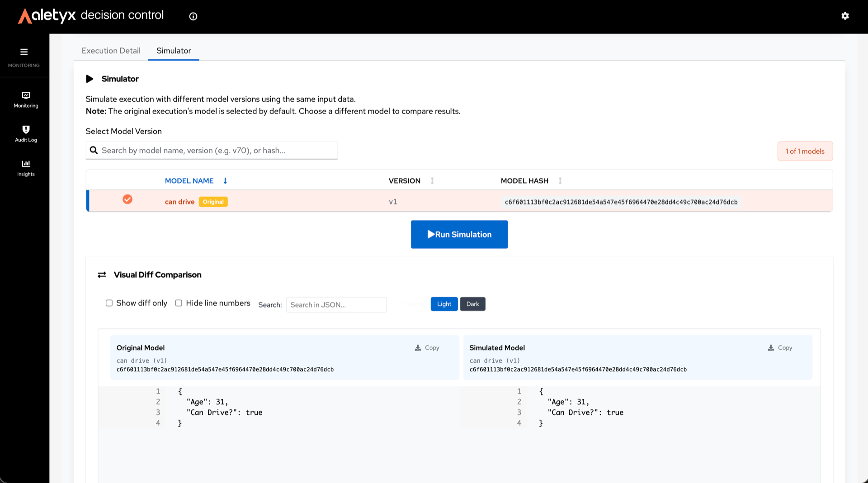Click the Run Simulation button
The height and width of the screenshot is (483, 868).
(459, 234)
